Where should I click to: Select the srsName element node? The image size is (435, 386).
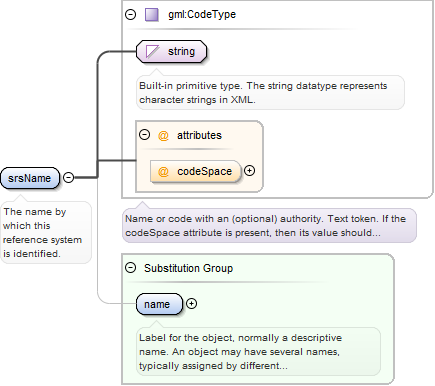click(30, 178)
